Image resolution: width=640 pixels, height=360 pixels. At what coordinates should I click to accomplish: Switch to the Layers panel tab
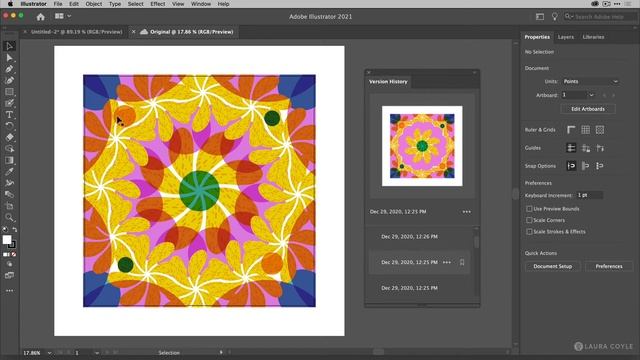(x=566, y=37)
